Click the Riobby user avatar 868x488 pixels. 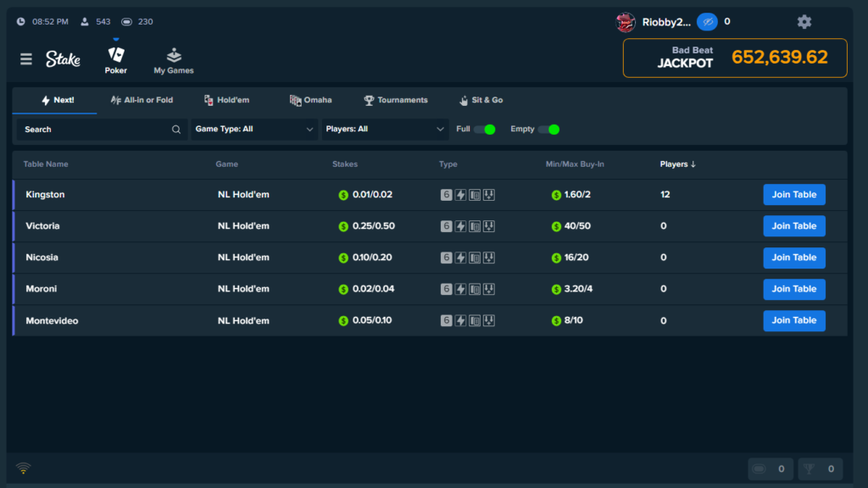tap(626, 22)
